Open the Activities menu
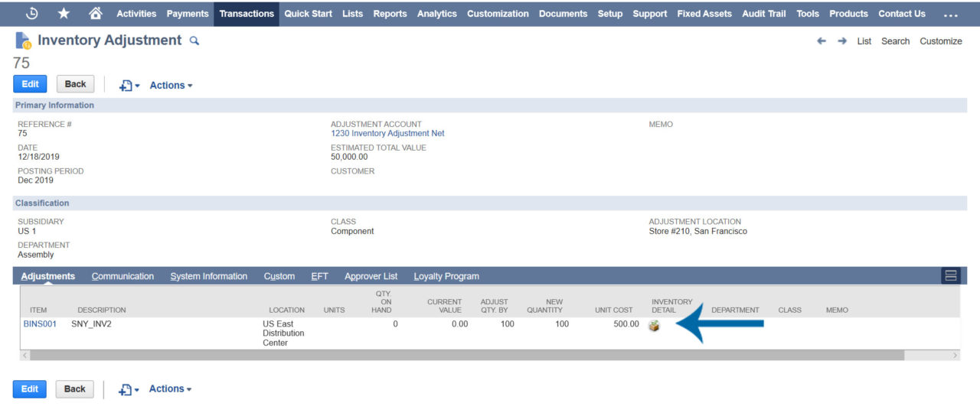Image resolution: width=980 pixels, height=416 pixels. click(136, 13)
